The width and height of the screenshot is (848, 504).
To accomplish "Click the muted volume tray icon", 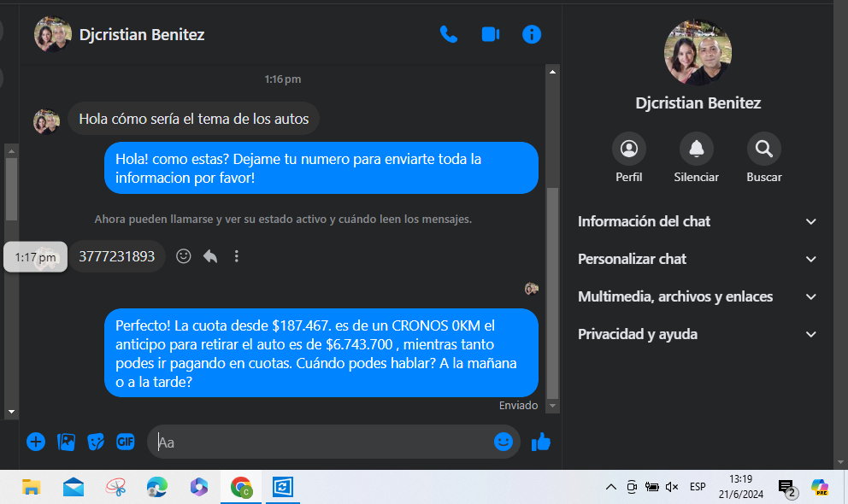I will point(672,487).
